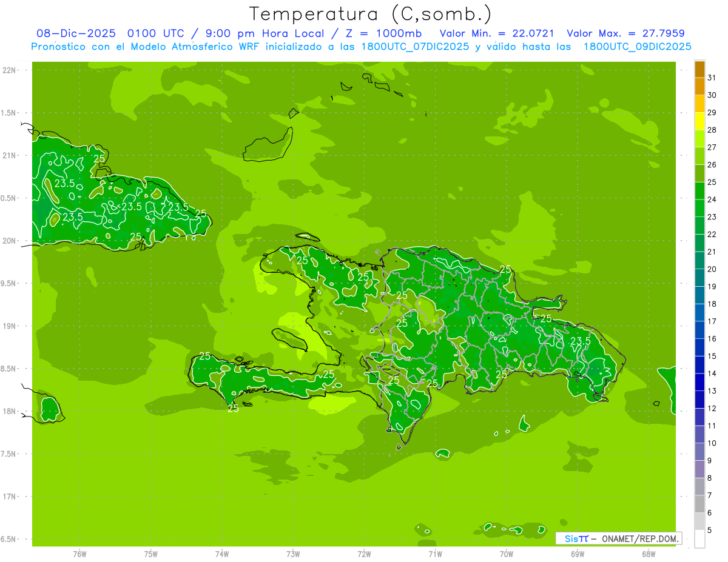Click the "75W" longitude axis label

tap(151, 554)
